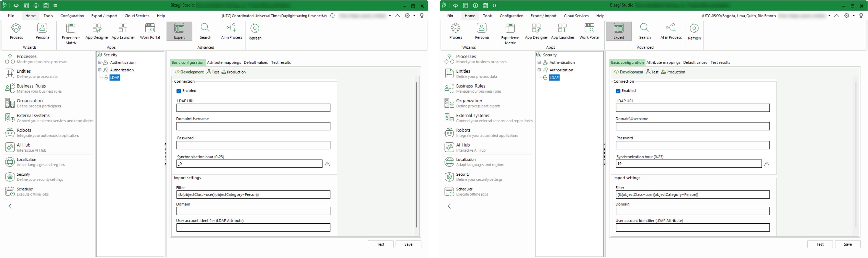The image size is (868, 258).
Task: Click the lightbulb icon in the UTC window
Action: tap(421, 16)
